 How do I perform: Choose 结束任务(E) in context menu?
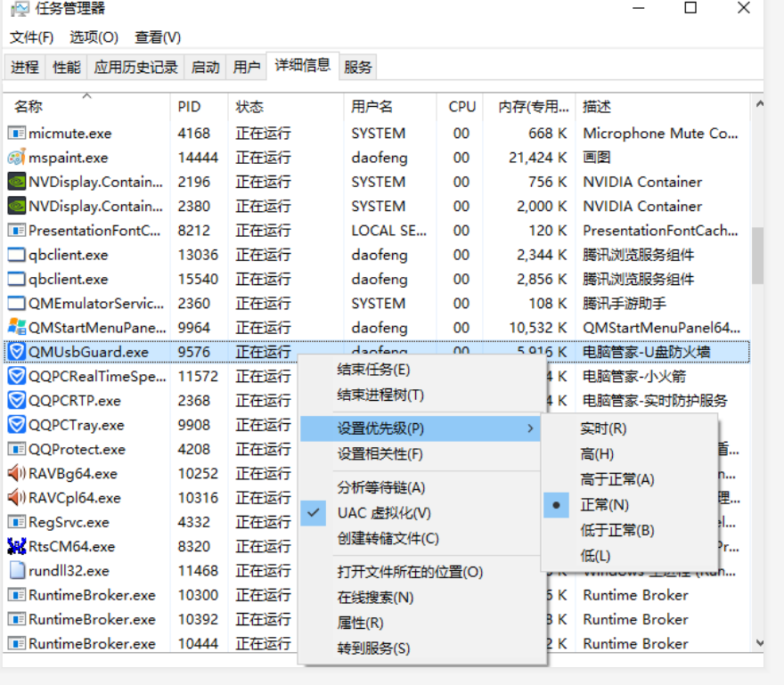point(420,370)
